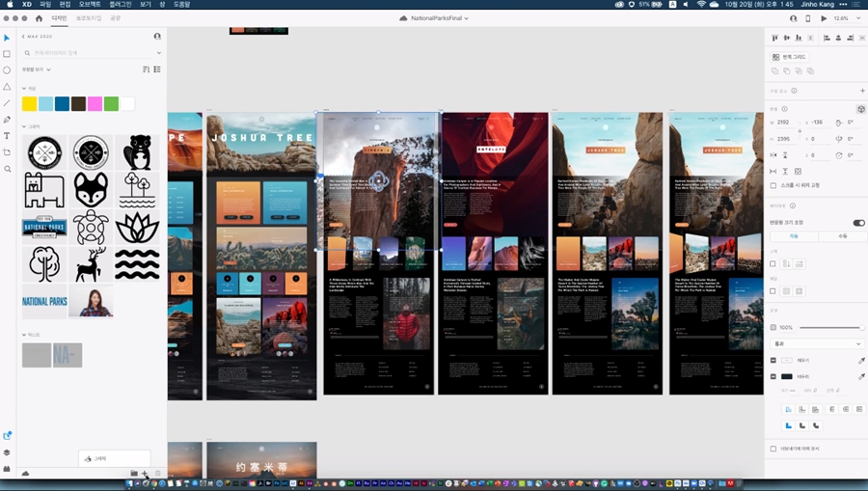The width and height of the screenshot is (868, 491).
Task: Pick border color with eyedropper
Action: pyautogui.click(x=861, y=376)
